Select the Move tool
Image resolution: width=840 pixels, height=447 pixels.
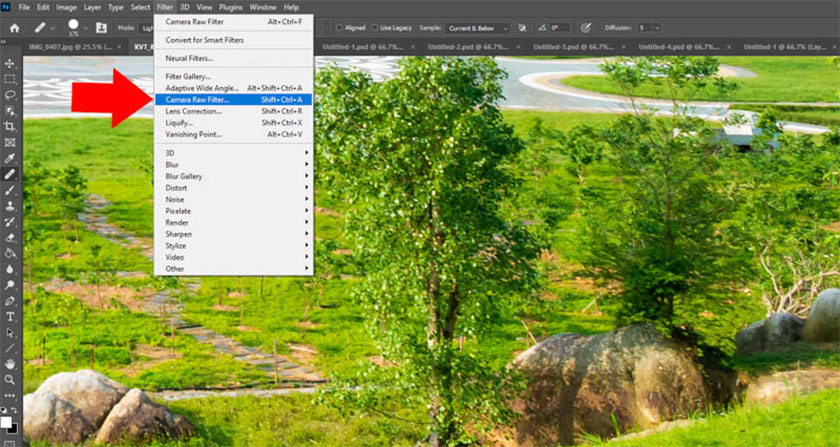(x=10, y=63)
